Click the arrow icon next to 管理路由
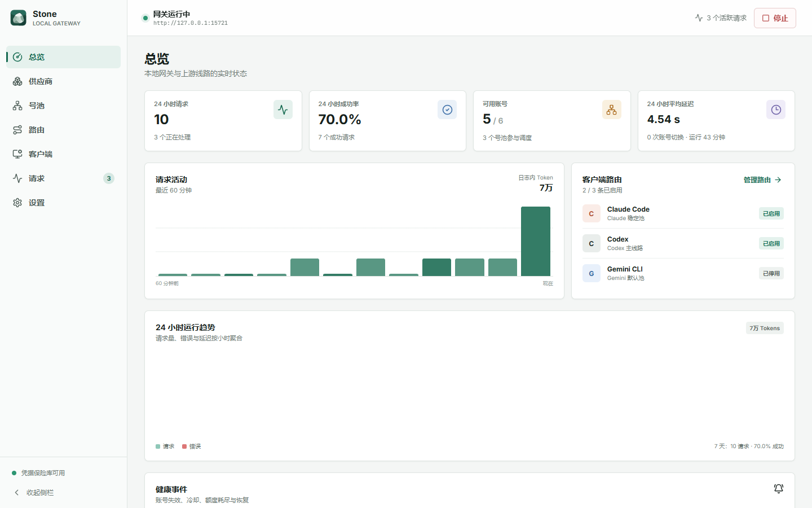Screen dimensions: 812x508 778,180
